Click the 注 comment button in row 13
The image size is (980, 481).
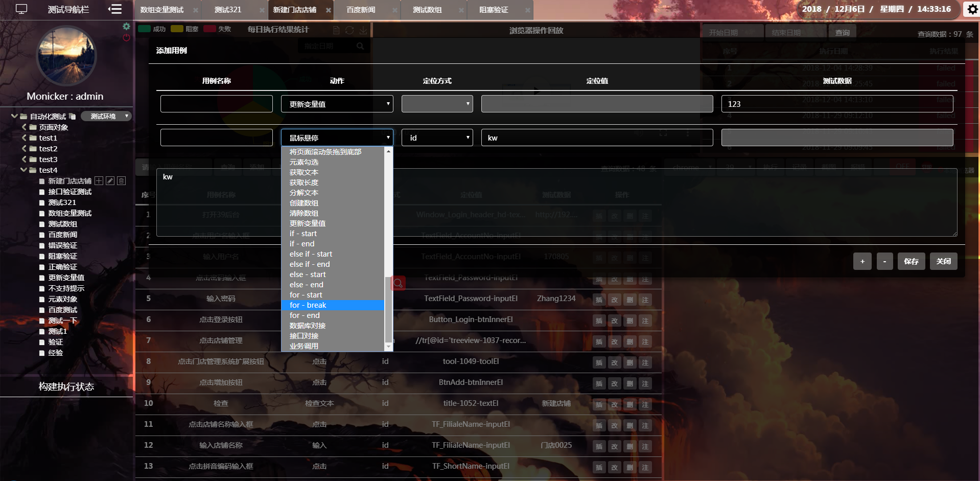point(645,468)
